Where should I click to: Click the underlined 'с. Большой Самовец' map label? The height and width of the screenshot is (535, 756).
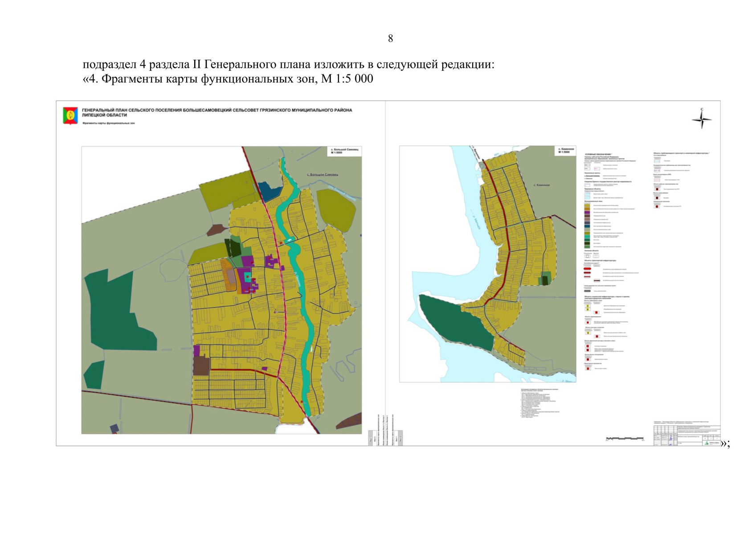(x=323, y=174)
